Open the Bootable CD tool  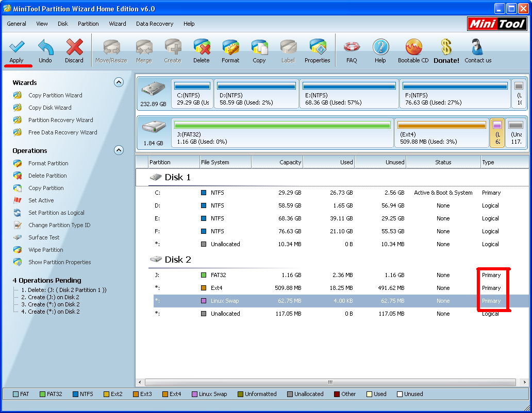click(413, 48)
